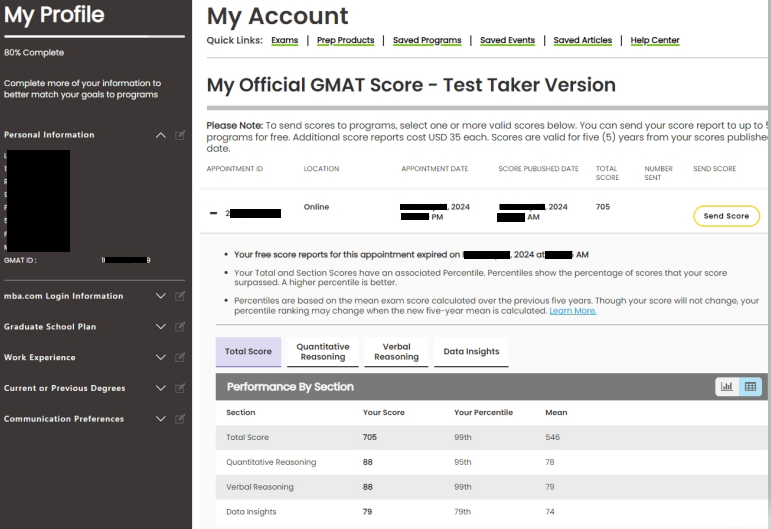Click the Section column header
This screenshot has height=529, width=771.
[x=240, y=412]
